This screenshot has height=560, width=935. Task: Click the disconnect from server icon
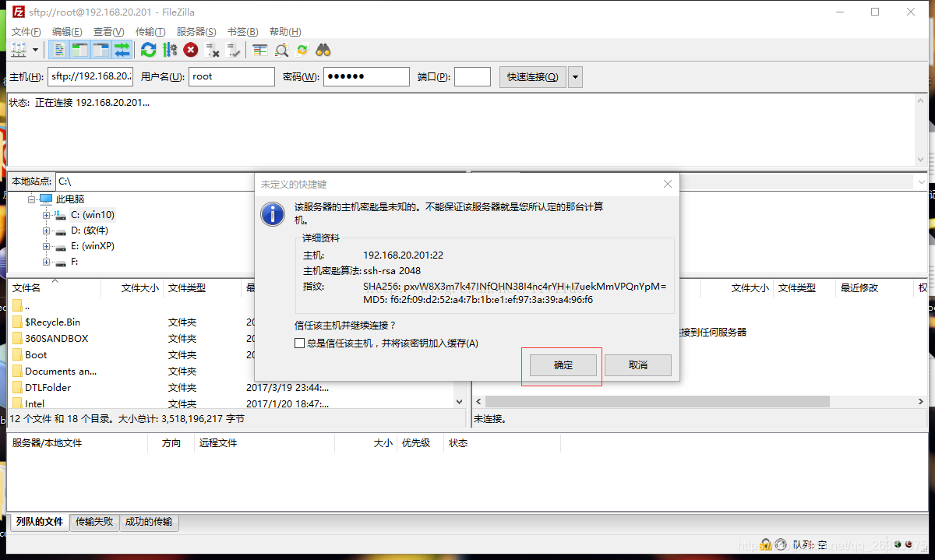[212, 50]
